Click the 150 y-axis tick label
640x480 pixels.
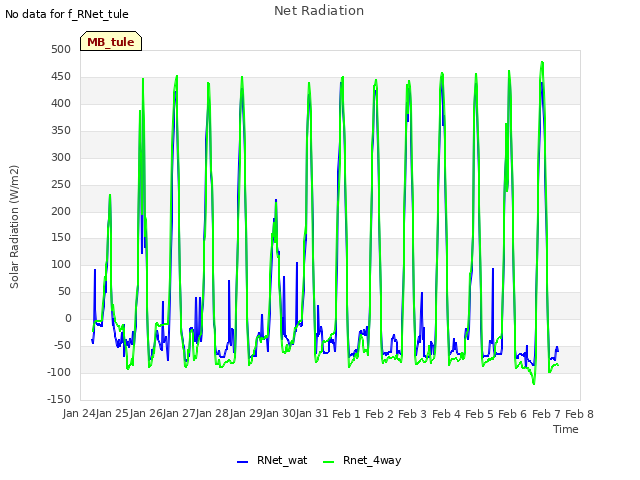(61, 238)
